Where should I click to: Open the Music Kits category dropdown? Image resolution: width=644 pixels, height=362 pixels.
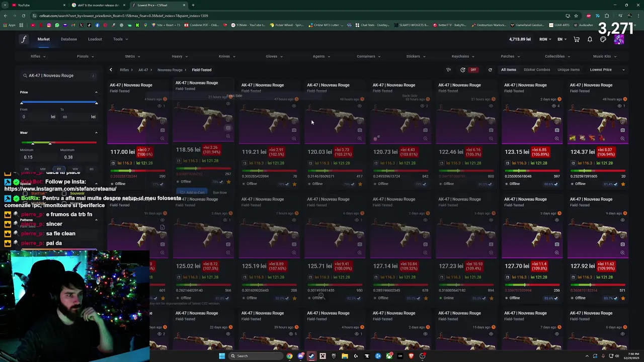pyautogui.click(x=604, y=56)
